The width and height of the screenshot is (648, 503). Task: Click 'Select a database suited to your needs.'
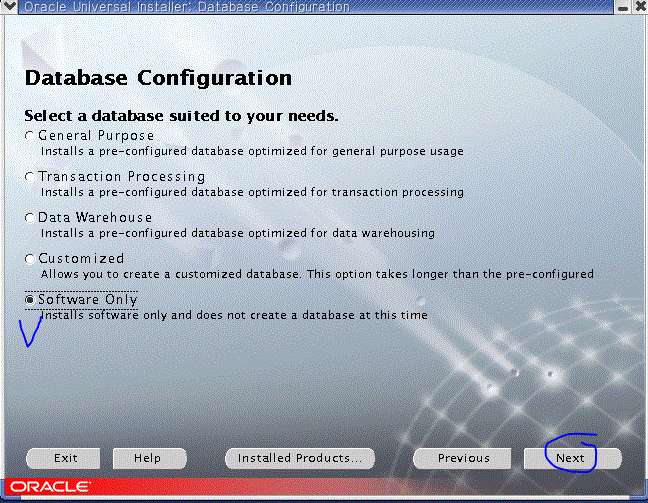(181, 116)
